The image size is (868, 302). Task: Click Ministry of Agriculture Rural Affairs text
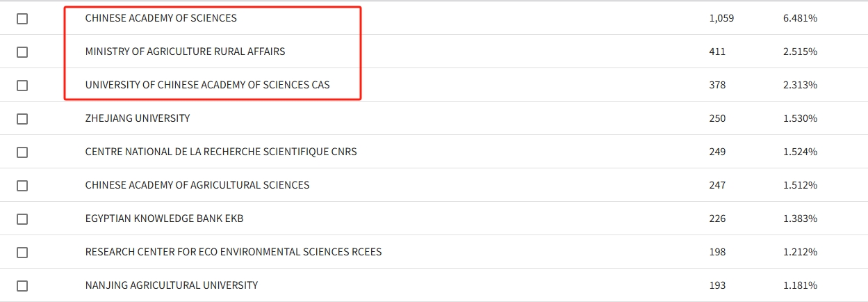(x=185, y=51)
